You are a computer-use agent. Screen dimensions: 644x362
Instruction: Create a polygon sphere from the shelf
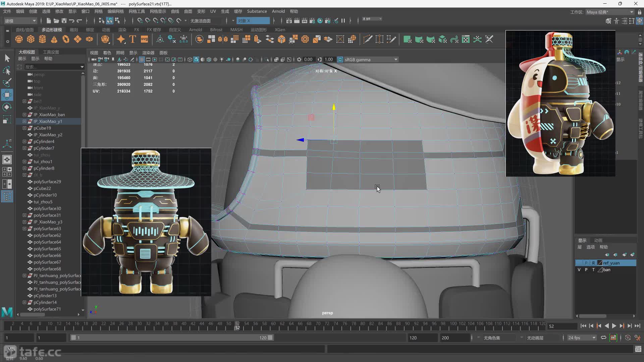coord(19,39)
